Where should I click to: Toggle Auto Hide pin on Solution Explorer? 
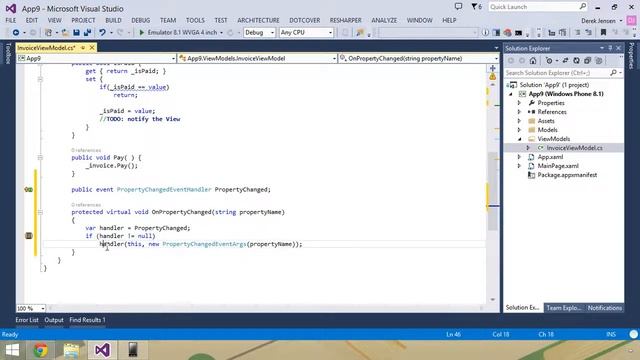610,48
